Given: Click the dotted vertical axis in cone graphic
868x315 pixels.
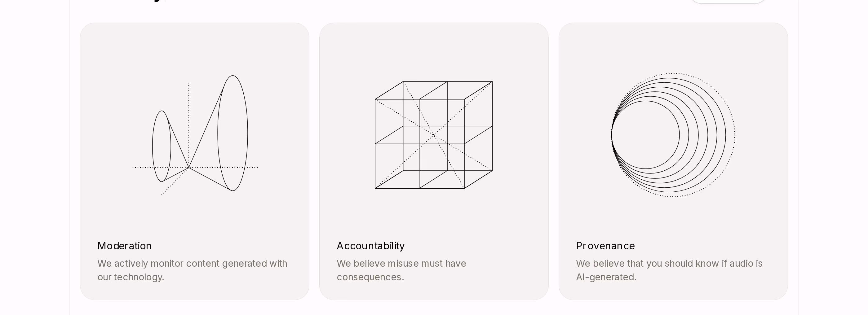Looking at the screenshot, I should click(189, 125).
